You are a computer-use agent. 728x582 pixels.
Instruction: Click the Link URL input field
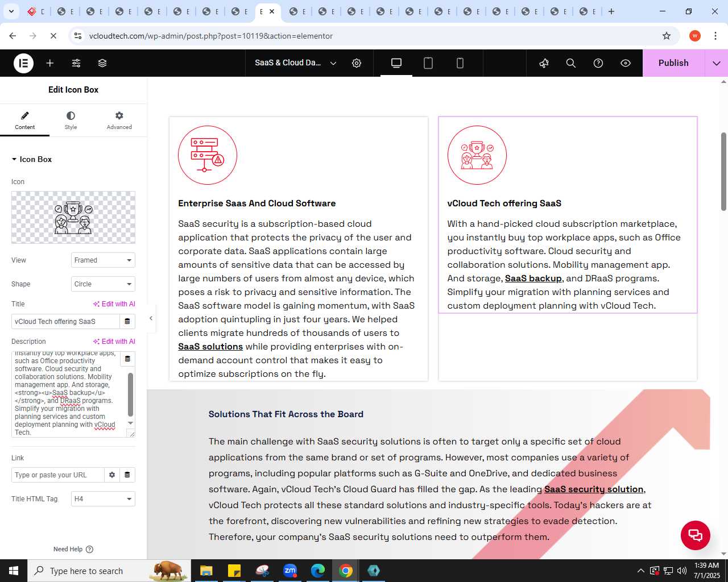click(57, 475)
